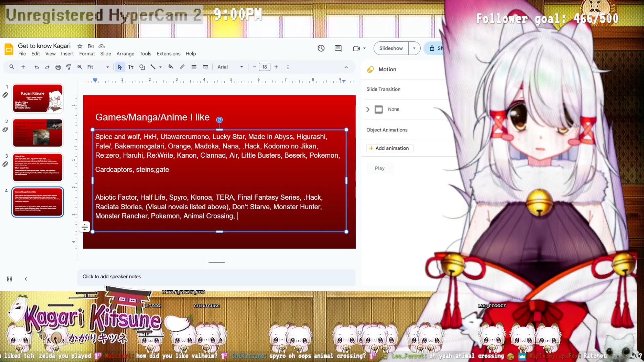Open version history clock icon
The height and width of the screenshot is (362, 644).
(x=321, y=48)
